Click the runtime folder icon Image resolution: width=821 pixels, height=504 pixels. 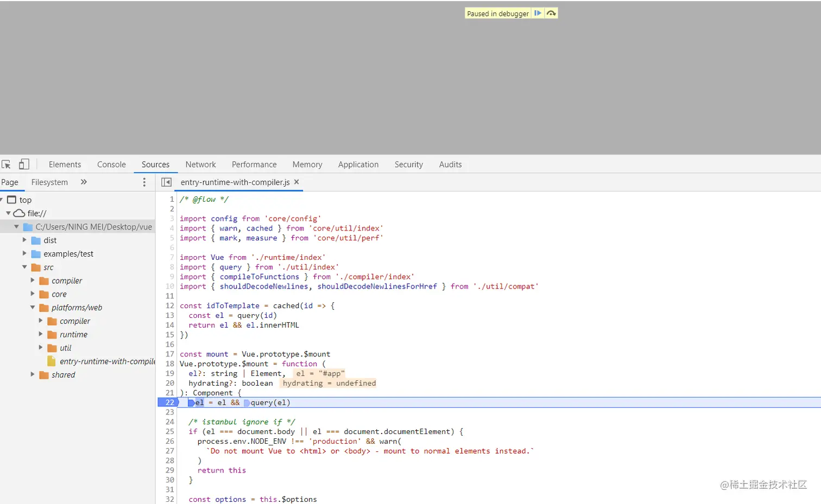(x=52, y=335)
